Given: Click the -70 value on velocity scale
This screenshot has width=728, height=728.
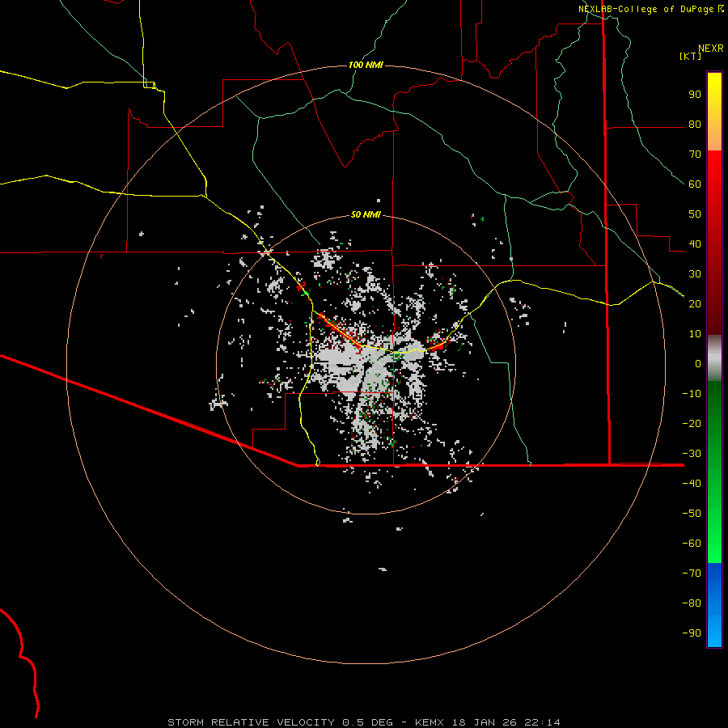Looking at the screenshot, I should (692, 574).
